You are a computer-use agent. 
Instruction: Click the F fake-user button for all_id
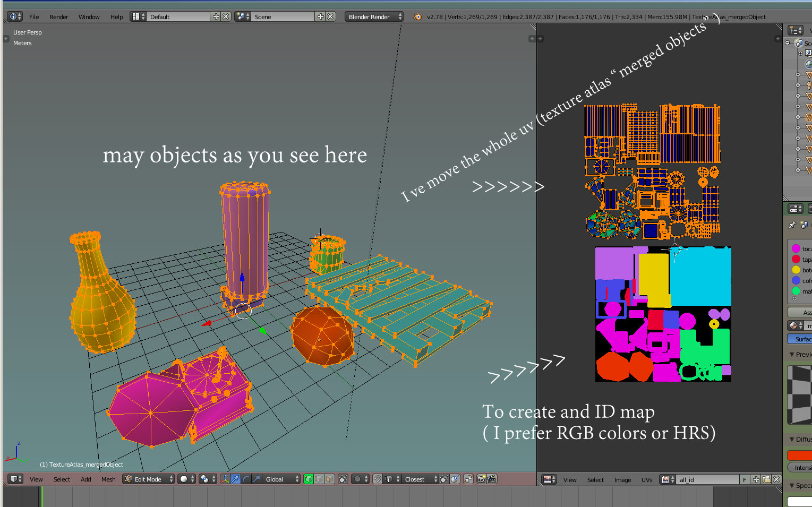pos(745,479)
